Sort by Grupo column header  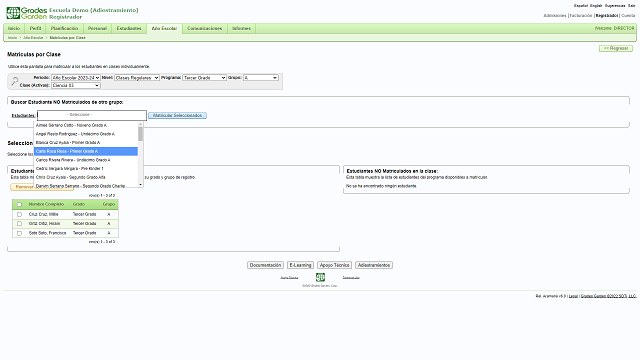pyautogui.click(x=109, y=204)
